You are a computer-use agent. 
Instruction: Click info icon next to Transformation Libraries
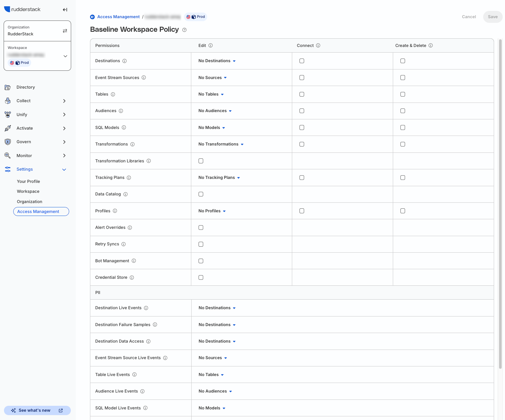[x=149, y=161]
